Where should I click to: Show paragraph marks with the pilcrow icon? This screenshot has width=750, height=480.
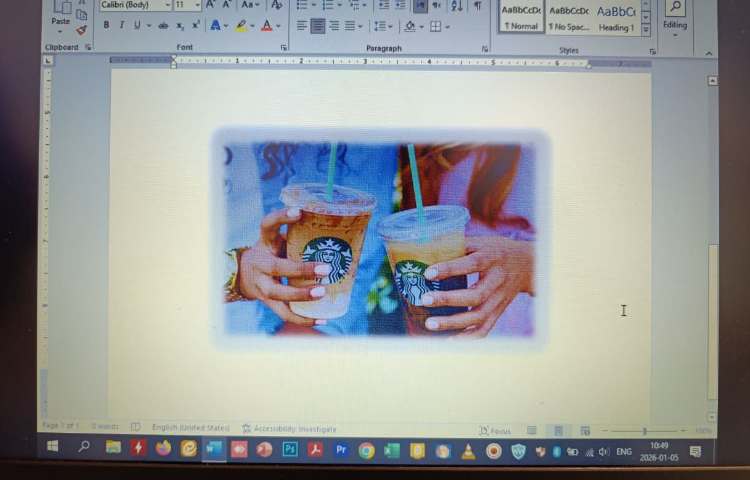click(x=477, y=5)
